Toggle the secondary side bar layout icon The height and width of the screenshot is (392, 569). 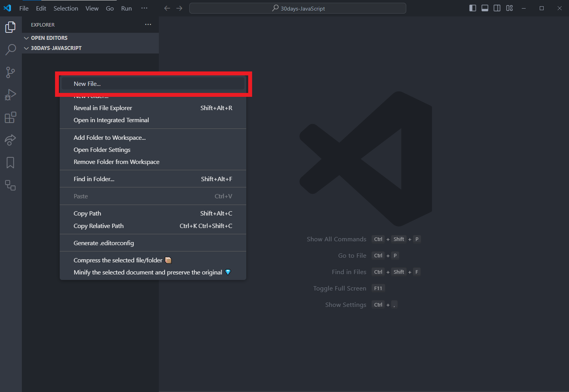[497, 8]
